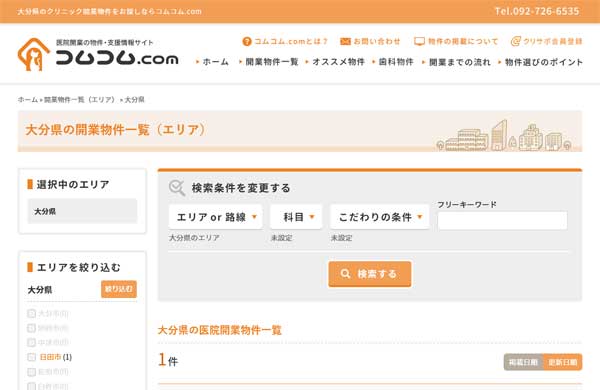Image resolution: width=600 pixels, height=390 pixels.
Task: Click the 選択中のエリア section heading
Action: pyautogui.click(x=73, y=184)
